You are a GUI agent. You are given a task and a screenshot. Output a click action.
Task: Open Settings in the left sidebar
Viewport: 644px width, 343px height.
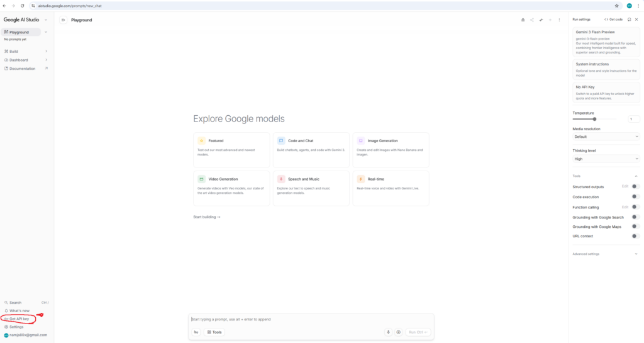click(16, 327)
